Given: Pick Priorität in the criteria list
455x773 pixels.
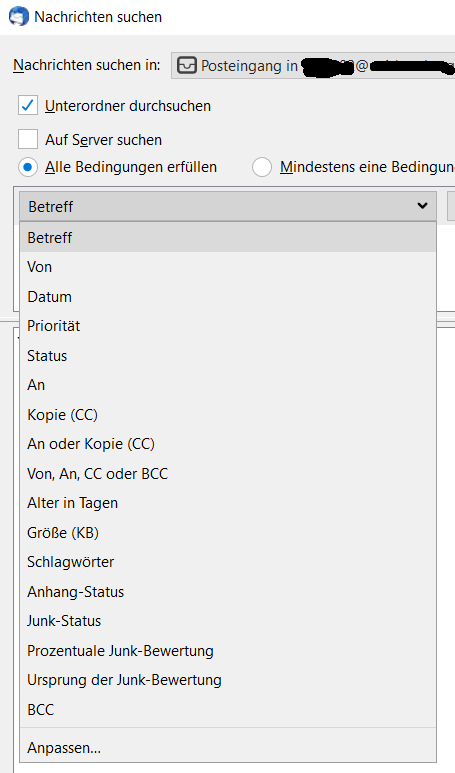Looking at the screenshot, I should pyautogui.click(x=228, y=326).
